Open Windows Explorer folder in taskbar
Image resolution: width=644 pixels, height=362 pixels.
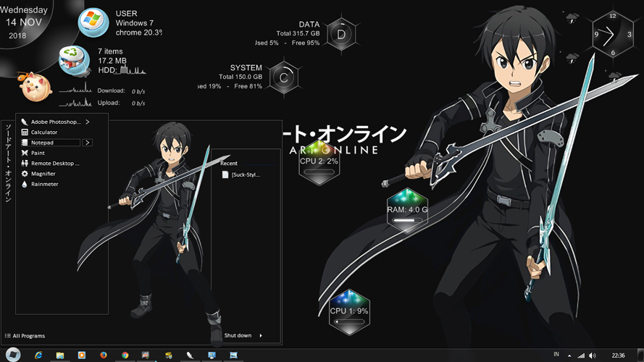pyautogui.click(x=60, y=355)
